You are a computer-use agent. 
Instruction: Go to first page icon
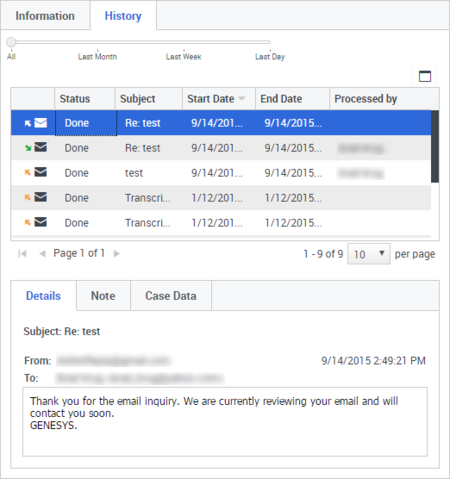[x=22, y=254]
